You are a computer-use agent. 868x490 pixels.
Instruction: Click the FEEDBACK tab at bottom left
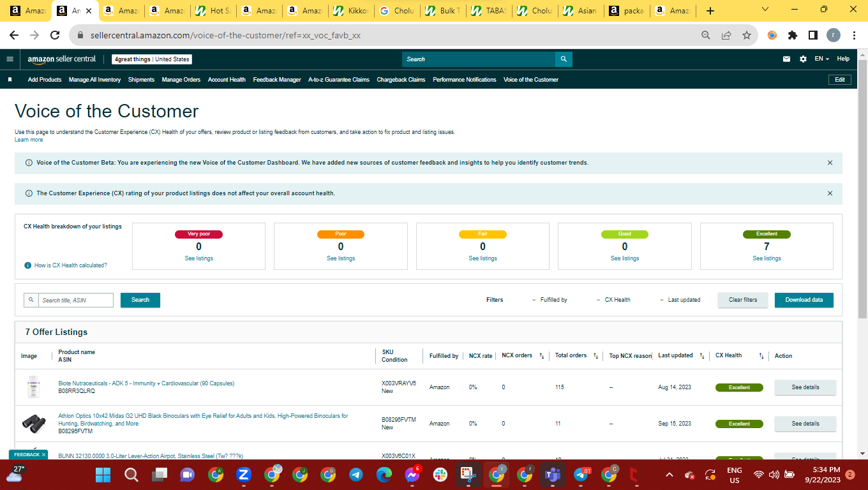(x=28, y=454)
